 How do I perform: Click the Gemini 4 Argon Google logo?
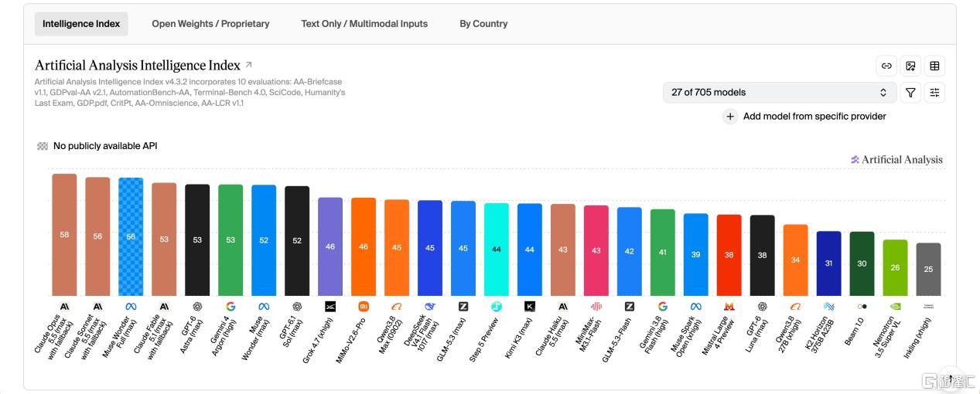pos(230,307)
